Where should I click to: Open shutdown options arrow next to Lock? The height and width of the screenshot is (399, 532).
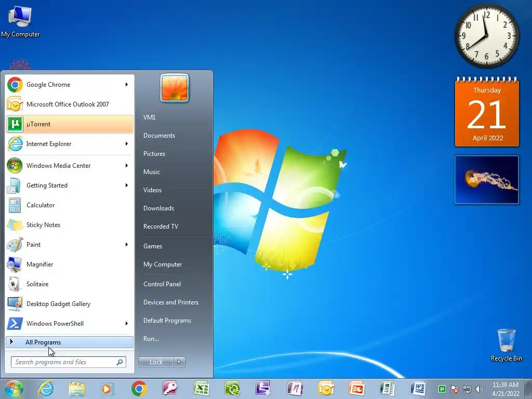[x=179, y=362]
